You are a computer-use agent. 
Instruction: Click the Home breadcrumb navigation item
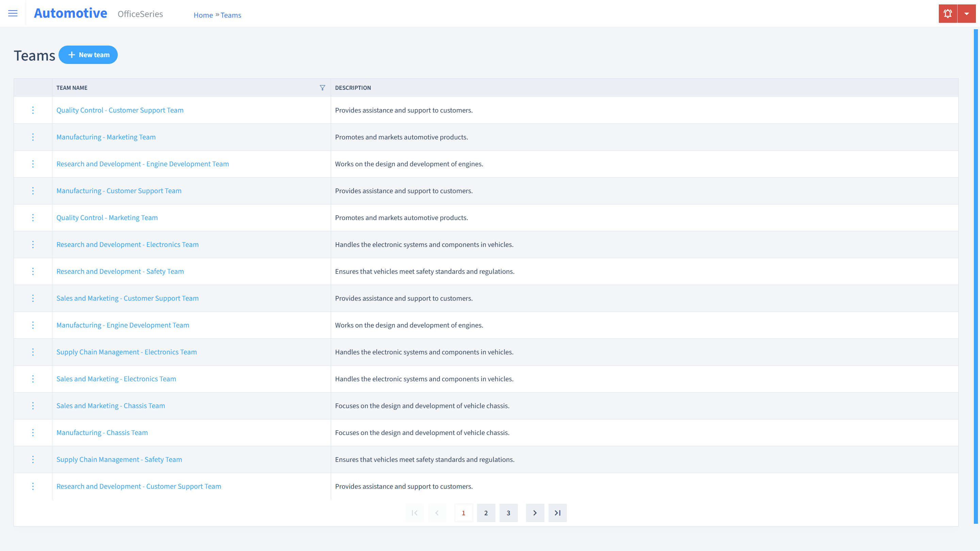(x=202, y=15)
